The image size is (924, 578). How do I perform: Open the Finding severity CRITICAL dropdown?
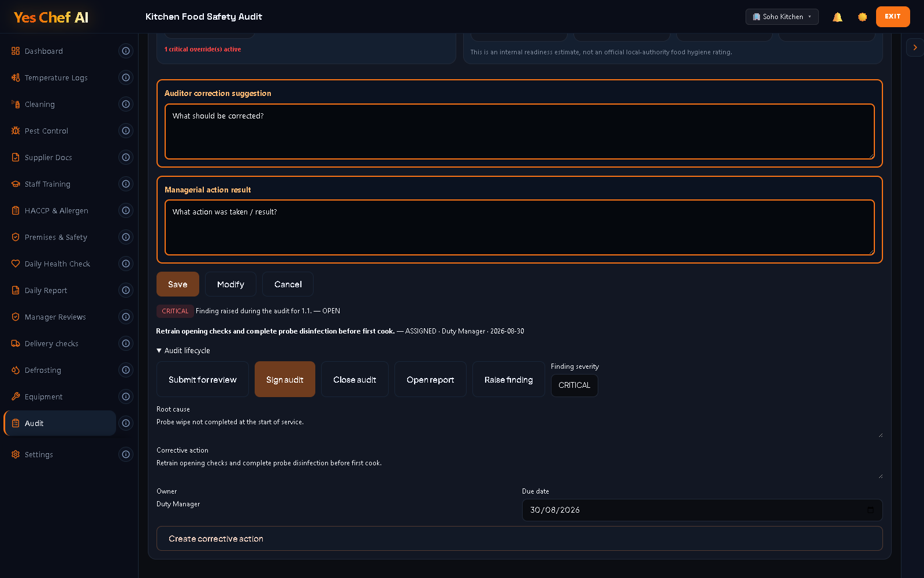574,386
